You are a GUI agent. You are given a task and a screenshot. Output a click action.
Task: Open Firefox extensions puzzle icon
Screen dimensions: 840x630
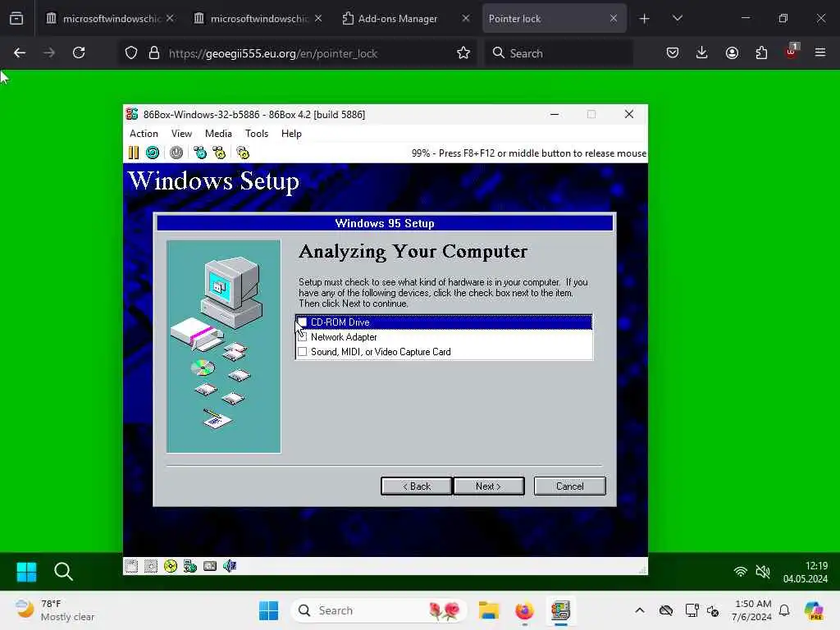(x=761, y=52)
